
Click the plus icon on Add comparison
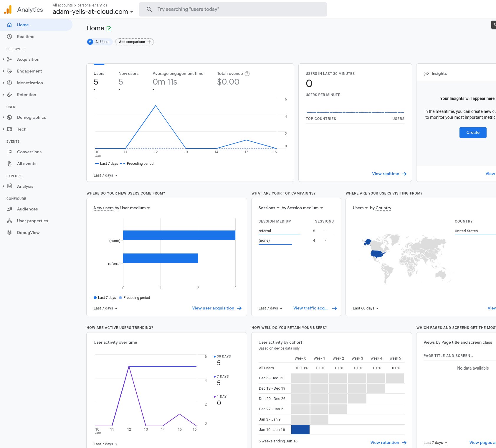pos(149,42)
